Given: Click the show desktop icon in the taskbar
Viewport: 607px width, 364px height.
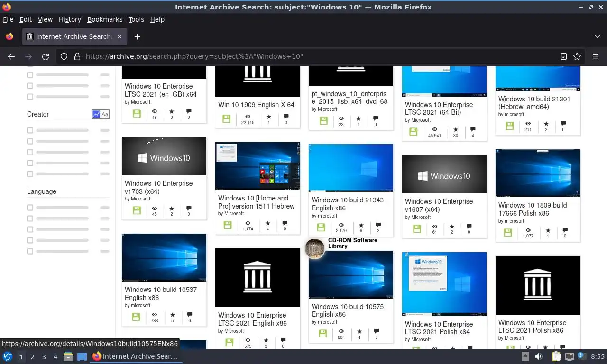Looking at the screenshot, I should click(82, 356).
